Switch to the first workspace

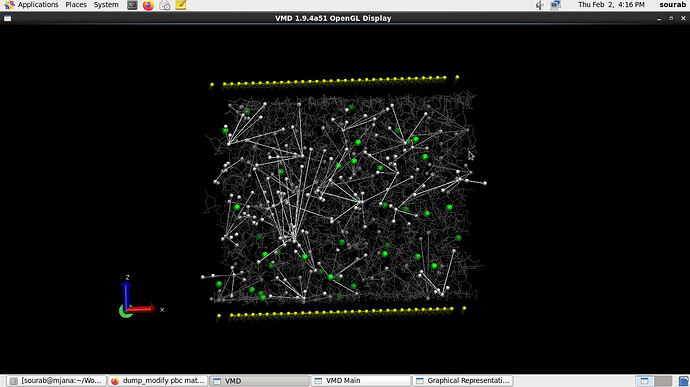pos(644,381)
